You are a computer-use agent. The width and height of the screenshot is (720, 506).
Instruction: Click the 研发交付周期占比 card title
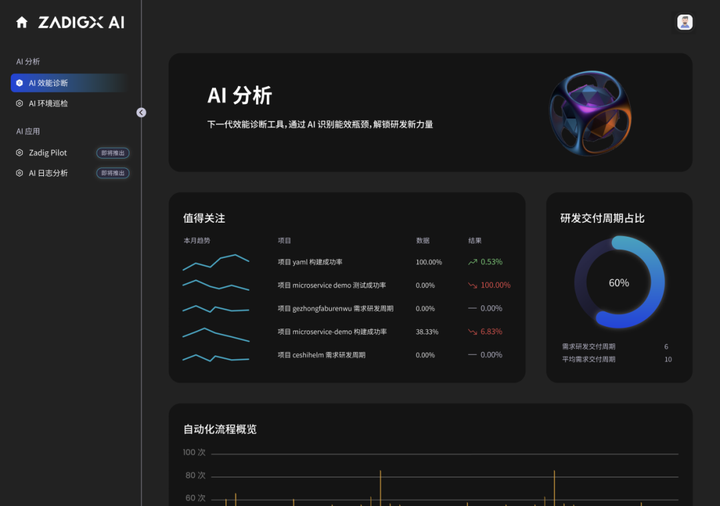click(x=602, y=218)
